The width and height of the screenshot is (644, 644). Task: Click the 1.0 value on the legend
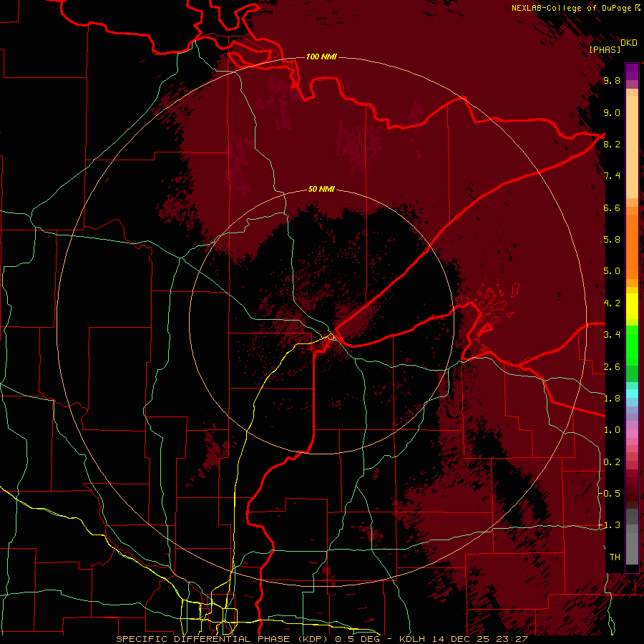point(612,430)
